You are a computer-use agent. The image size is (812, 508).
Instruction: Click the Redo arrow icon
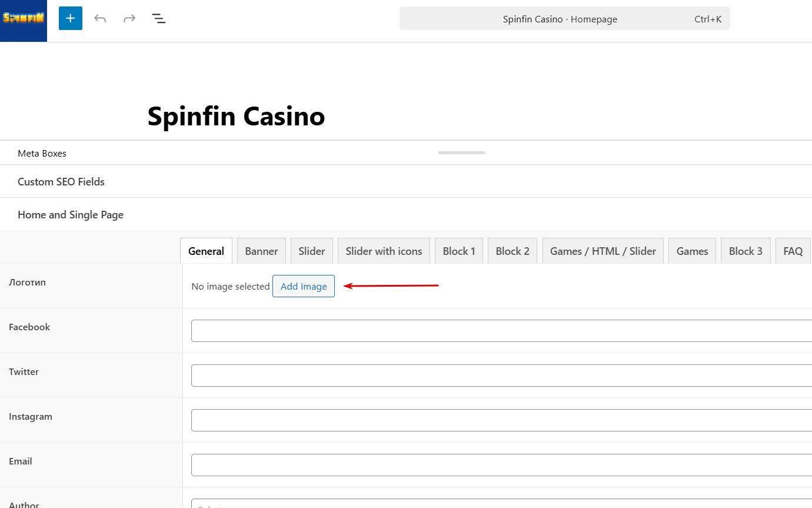[x=129, y=18]
